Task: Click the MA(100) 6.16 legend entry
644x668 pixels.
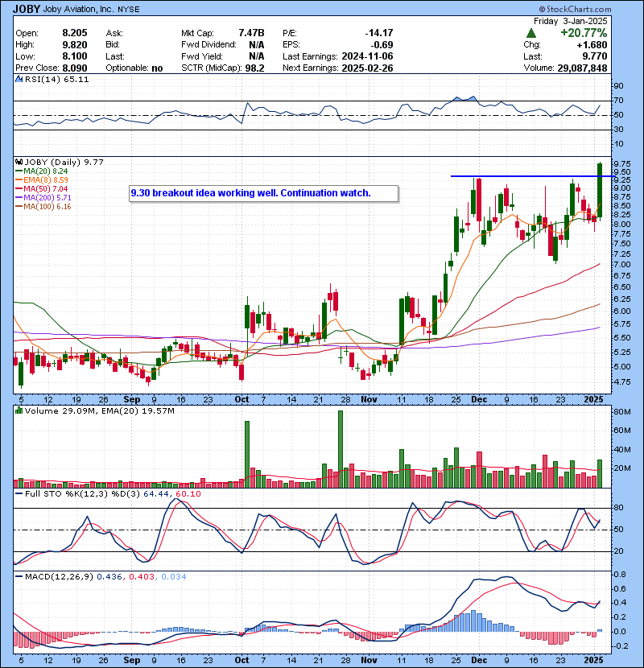Action: [43, 207]
